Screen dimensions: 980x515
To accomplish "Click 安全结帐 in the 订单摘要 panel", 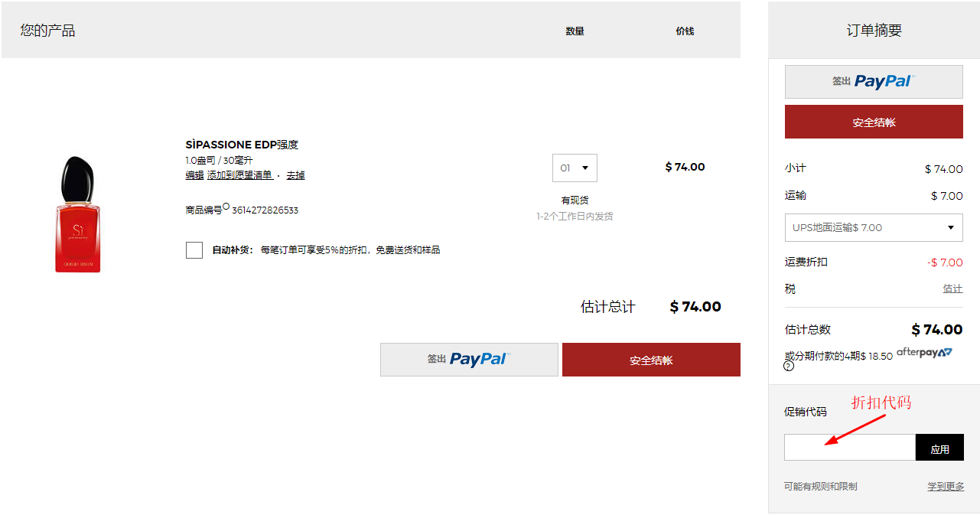I will coord(873,122).
